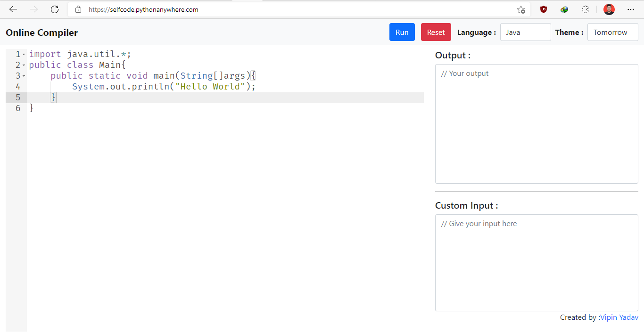644x333 pixels.
Task: Click the red Reset button
Action: 436,32
